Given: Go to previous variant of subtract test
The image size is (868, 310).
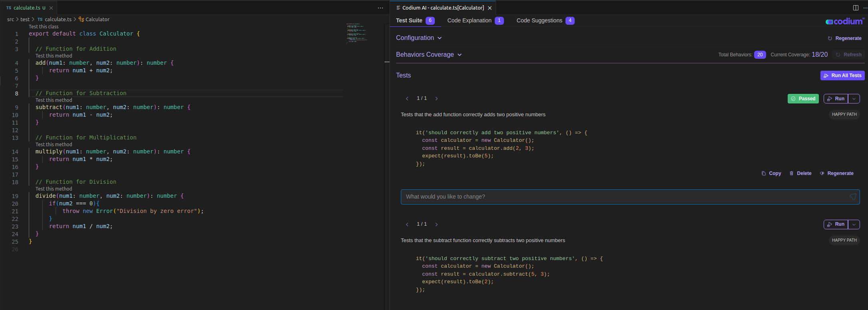Looking at the screenshot, I should (407, 225).
